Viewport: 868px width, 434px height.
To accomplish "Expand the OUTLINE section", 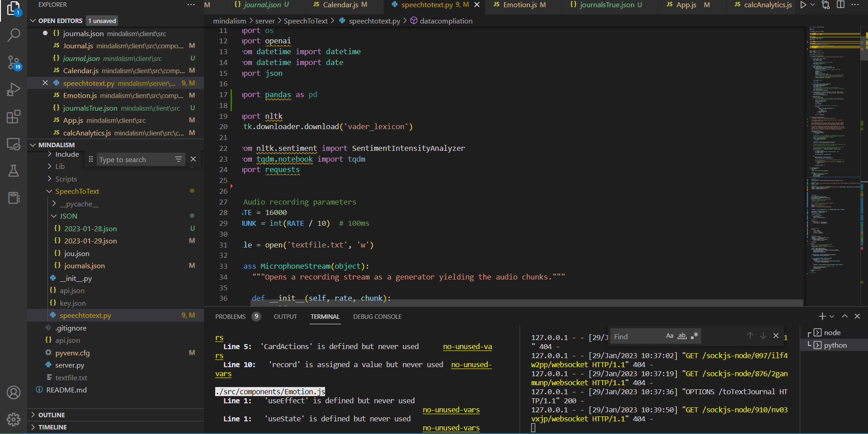I will pyautogui.click(x=51, y=415).
